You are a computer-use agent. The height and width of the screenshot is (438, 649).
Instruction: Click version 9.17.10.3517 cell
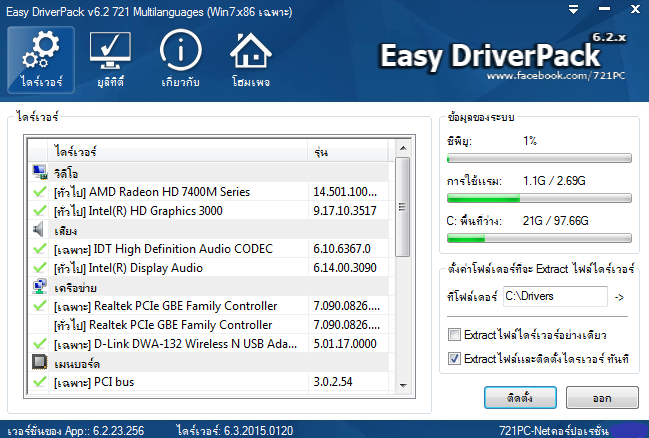point(345,211)
